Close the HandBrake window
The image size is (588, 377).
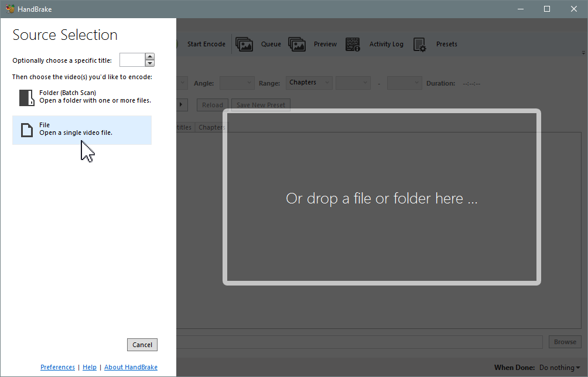point(574,9)
